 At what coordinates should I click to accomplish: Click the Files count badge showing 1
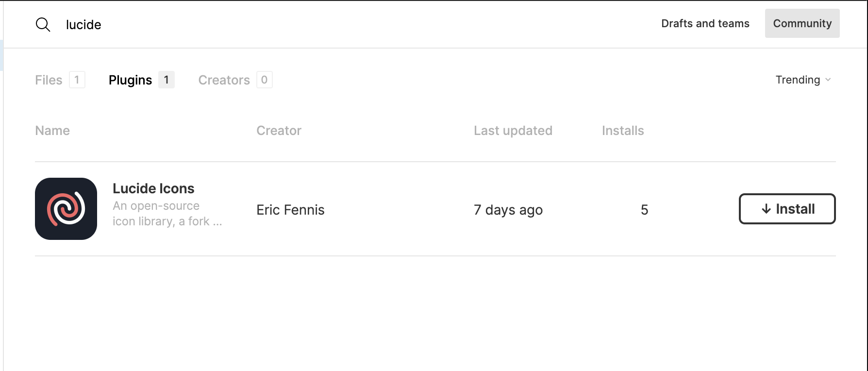tap(77, 80)
